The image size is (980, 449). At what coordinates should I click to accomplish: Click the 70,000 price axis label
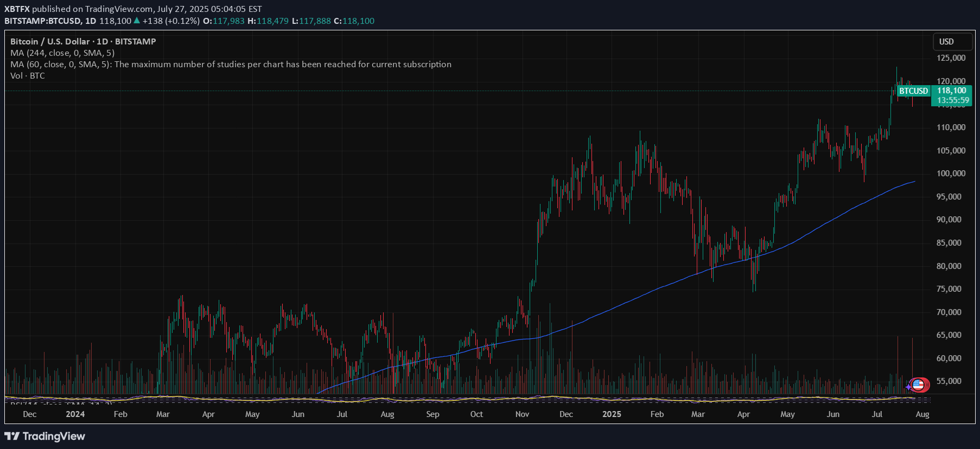click(949, 312)
